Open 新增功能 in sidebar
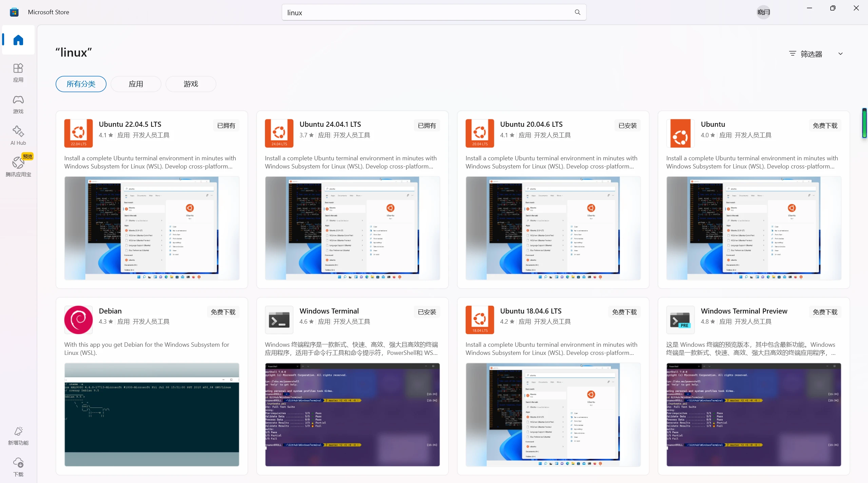Viewport: 868px width, 483px height. click(18, 436)
